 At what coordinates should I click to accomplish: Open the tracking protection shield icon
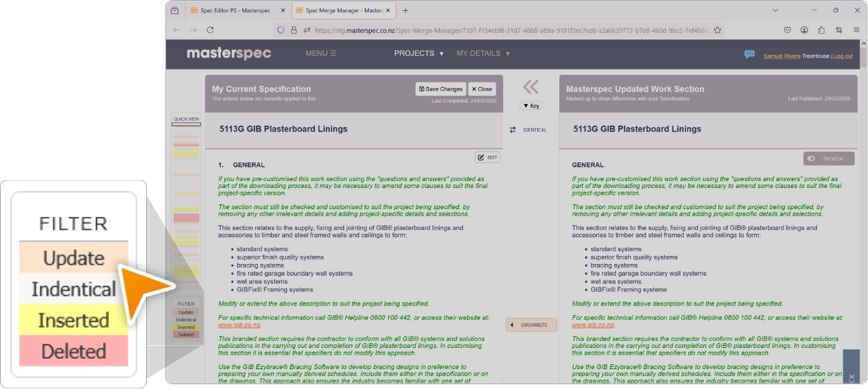[x=280, y=30]
